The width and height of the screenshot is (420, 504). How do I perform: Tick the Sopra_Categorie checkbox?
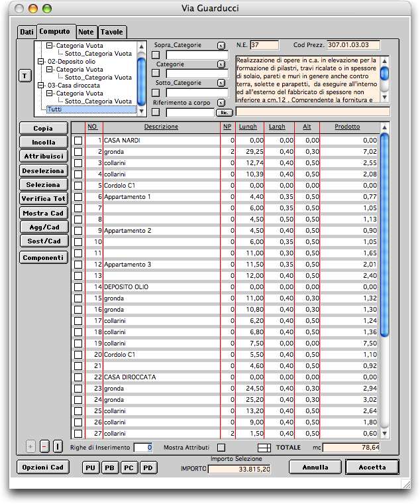tap(156, 55)
